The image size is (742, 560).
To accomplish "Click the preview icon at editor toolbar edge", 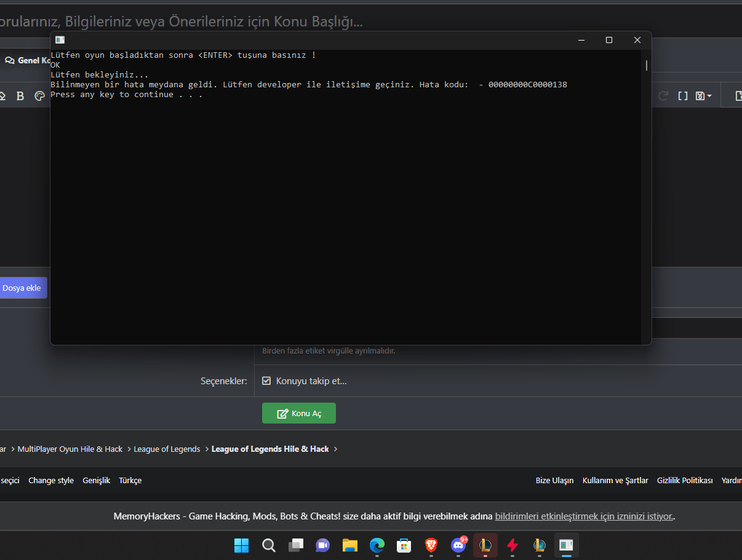I will coord(739,96).
